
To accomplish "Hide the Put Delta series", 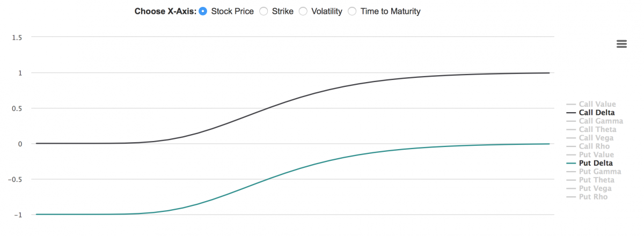I will (x=596, y=163).
